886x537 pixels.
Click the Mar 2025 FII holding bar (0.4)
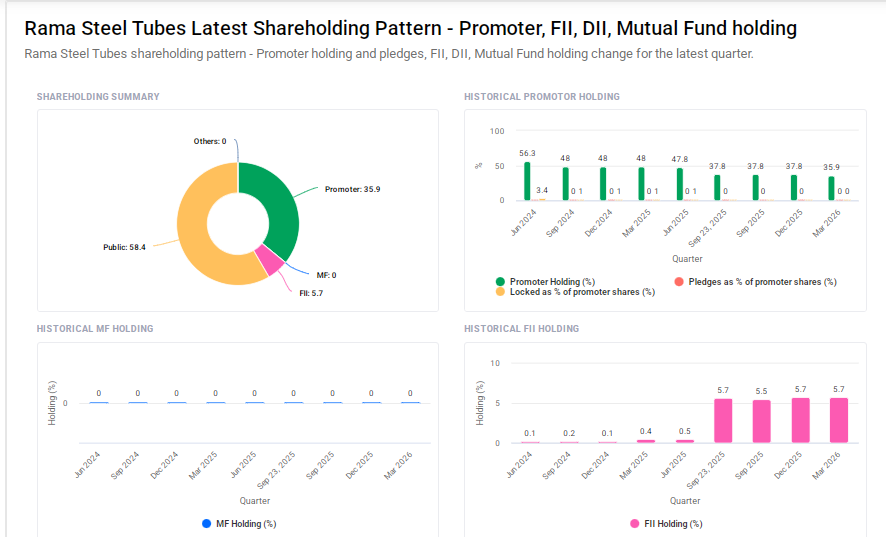(646, 441)
